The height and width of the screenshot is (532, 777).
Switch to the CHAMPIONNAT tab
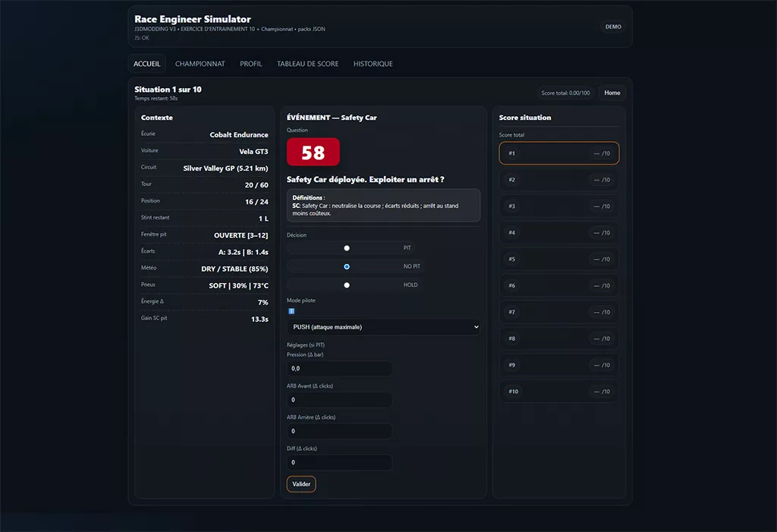point(200,64)
